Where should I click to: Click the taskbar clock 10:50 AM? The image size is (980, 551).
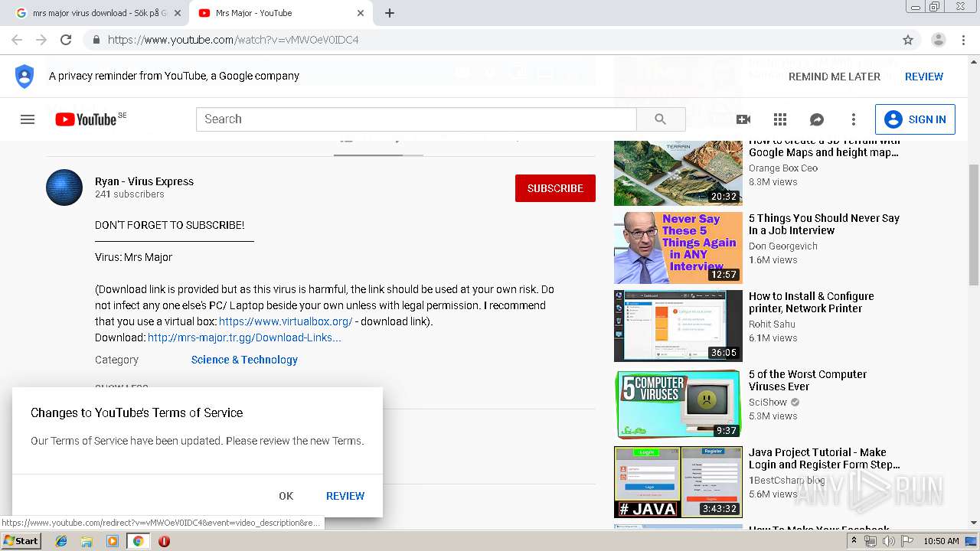pos(942,541)
